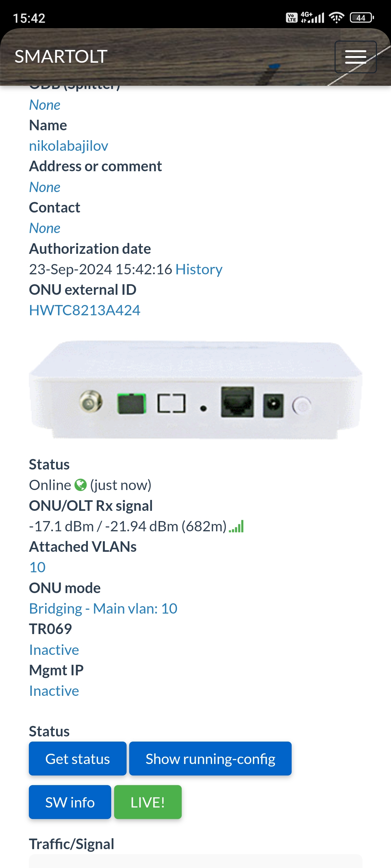Viewport: 391px width, 868px height.
Task: Click the green online globe status icon
Action: (81, 485)
